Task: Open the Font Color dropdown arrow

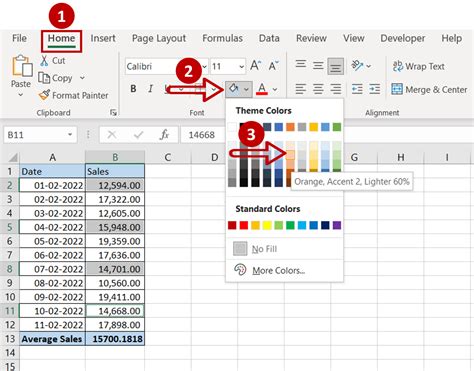Action: tap(275, 89)
